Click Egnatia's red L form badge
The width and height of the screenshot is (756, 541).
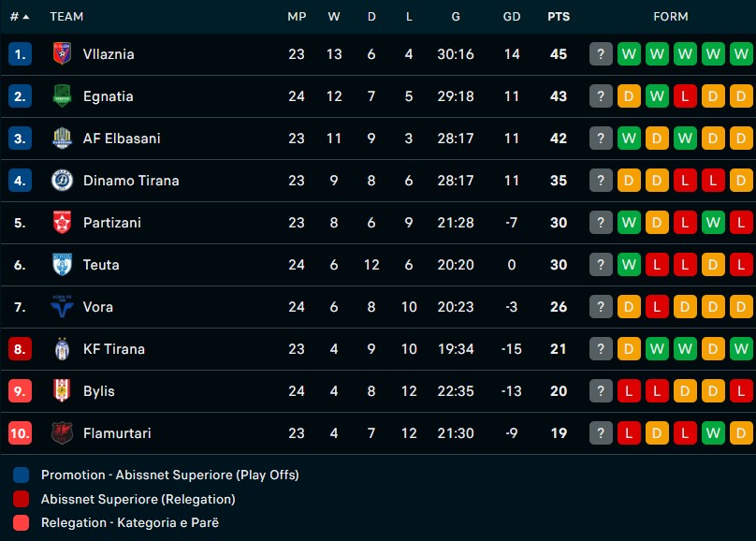pyautogui.click(x=685, y=96)
